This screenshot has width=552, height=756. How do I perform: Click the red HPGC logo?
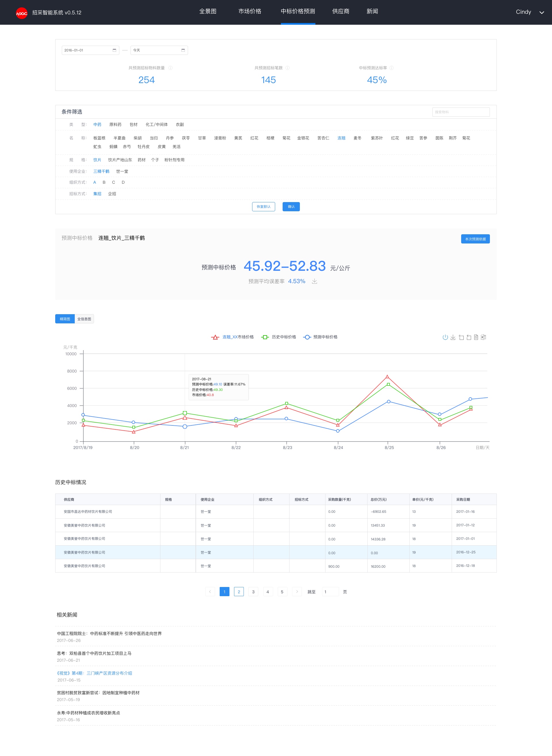22,13
